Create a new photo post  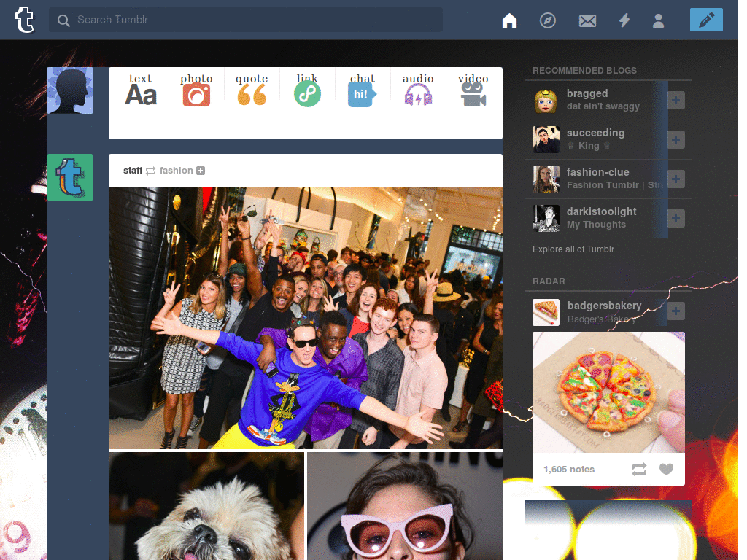(x=196, y=90)
